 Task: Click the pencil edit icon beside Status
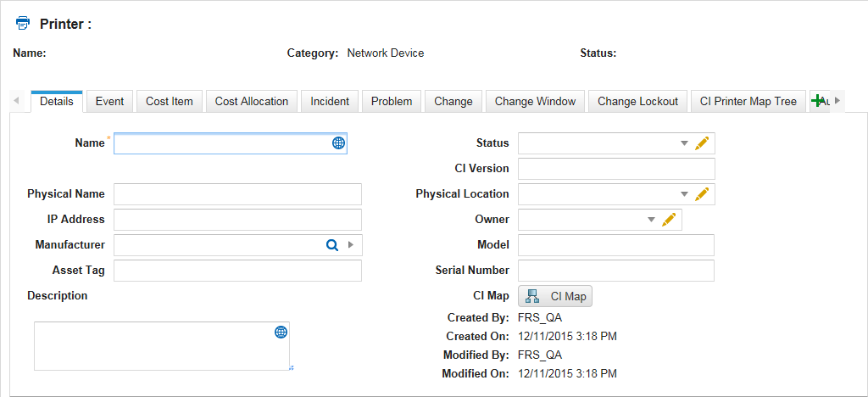(701, 143)
